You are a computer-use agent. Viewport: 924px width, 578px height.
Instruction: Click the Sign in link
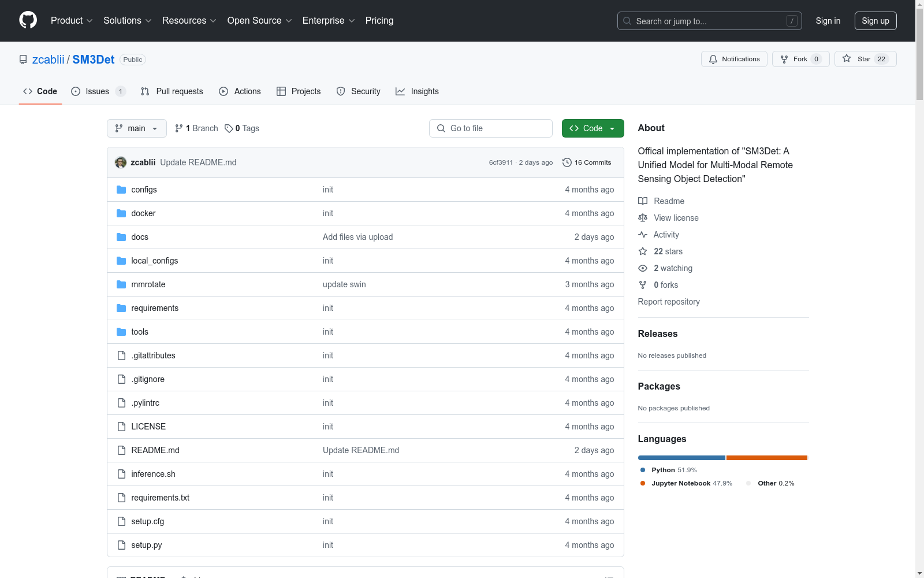click(828, 21)
